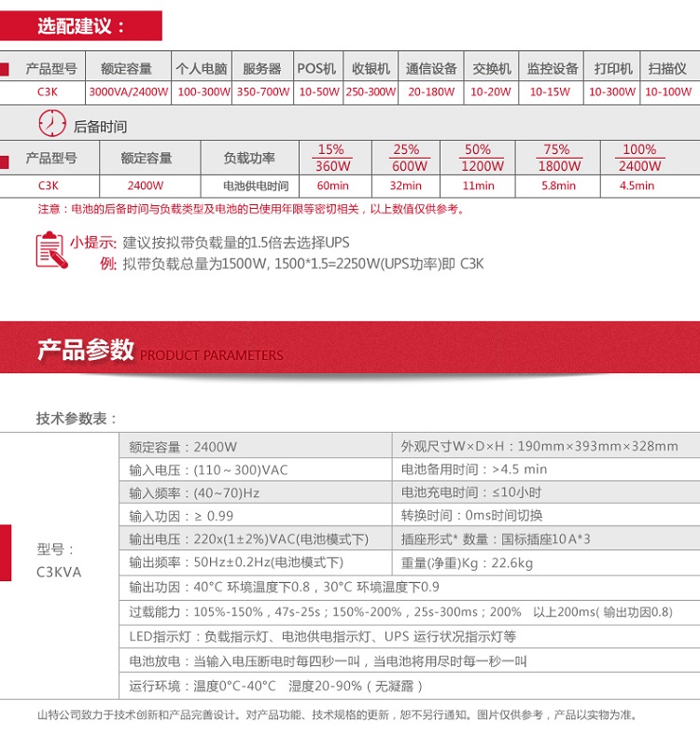Click the 50% 1200W load header
The width and height of the screenshot is (700, 737).
(x=480, y=158)
